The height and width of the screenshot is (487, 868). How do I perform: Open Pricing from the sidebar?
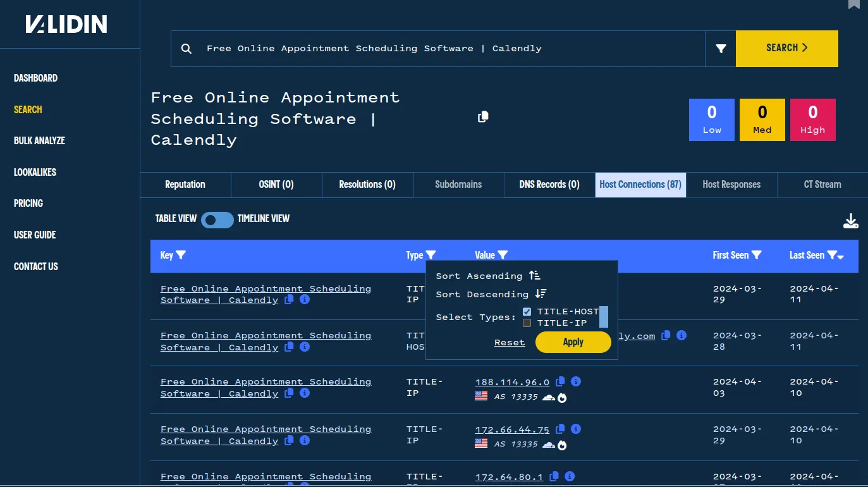[x=28, y=203]
